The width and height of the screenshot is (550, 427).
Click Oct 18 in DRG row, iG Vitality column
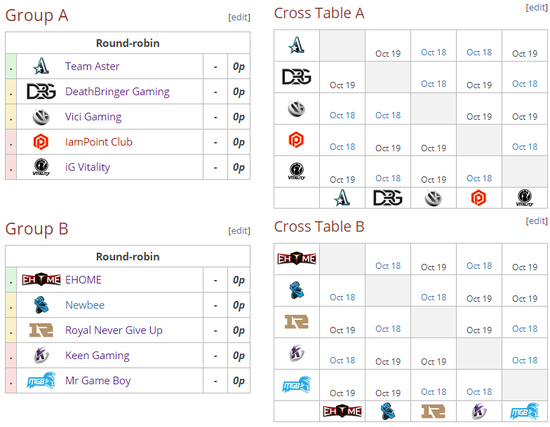[x=525, y=84]
